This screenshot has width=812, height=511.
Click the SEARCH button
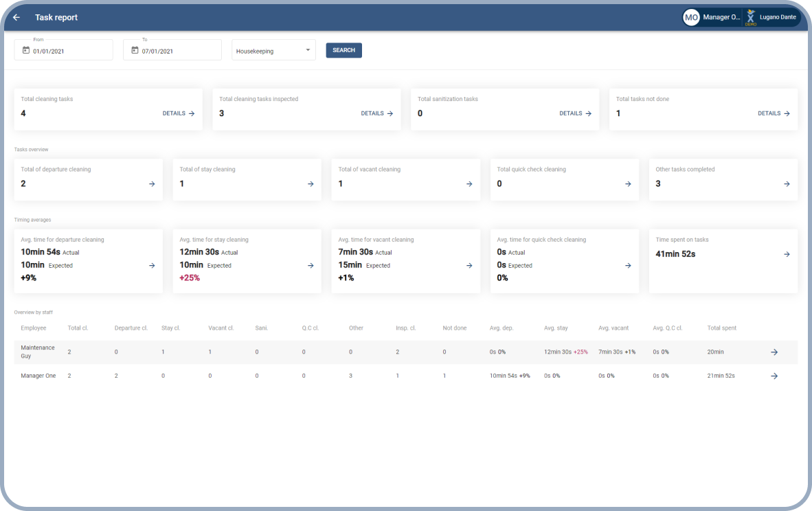tap(343, 50)
